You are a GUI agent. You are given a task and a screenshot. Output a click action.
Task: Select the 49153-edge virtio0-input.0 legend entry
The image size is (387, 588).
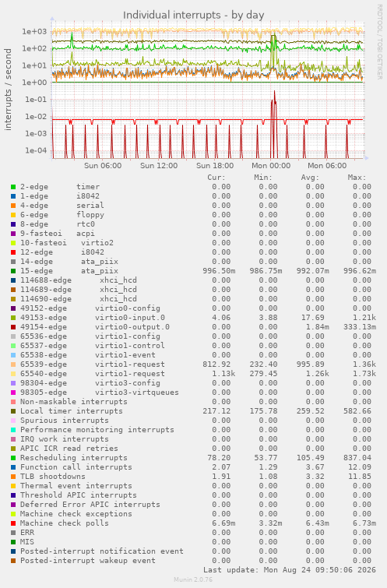click(92, 318)
